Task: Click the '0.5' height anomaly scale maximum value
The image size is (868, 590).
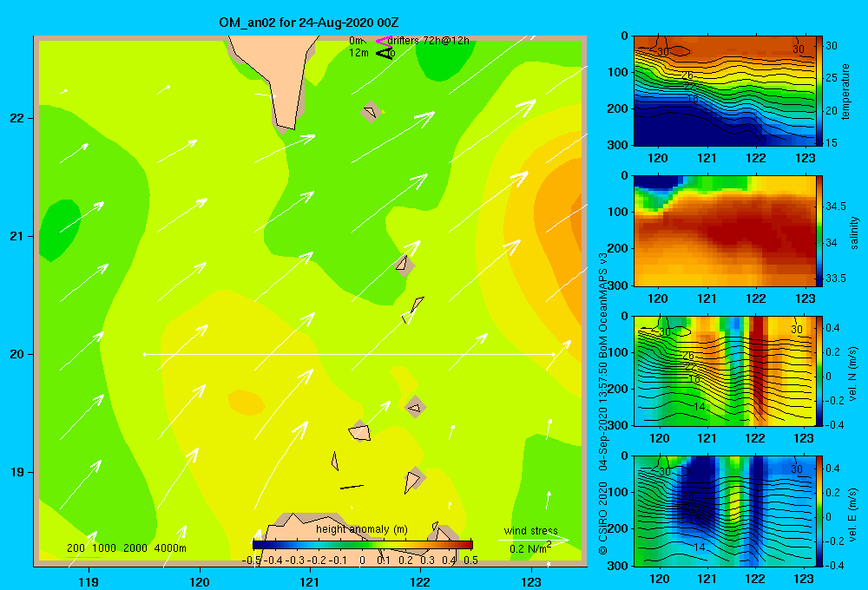Action: click(x=471, y=560)
